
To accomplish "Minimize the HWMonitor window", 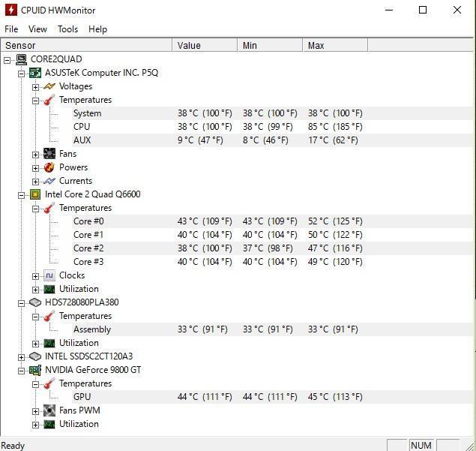I will click(389, 10).
